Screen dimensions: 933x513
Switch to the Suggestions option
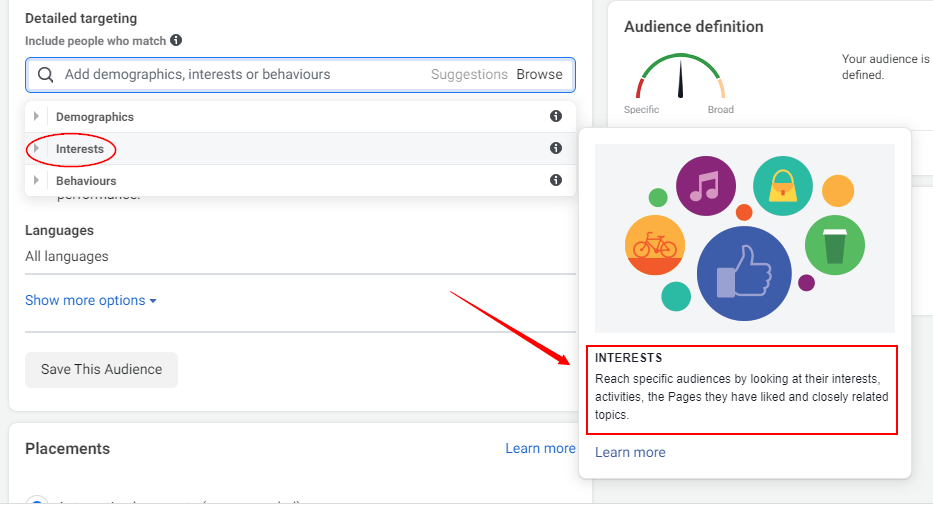pyautogui.click(x=469, y=74)
